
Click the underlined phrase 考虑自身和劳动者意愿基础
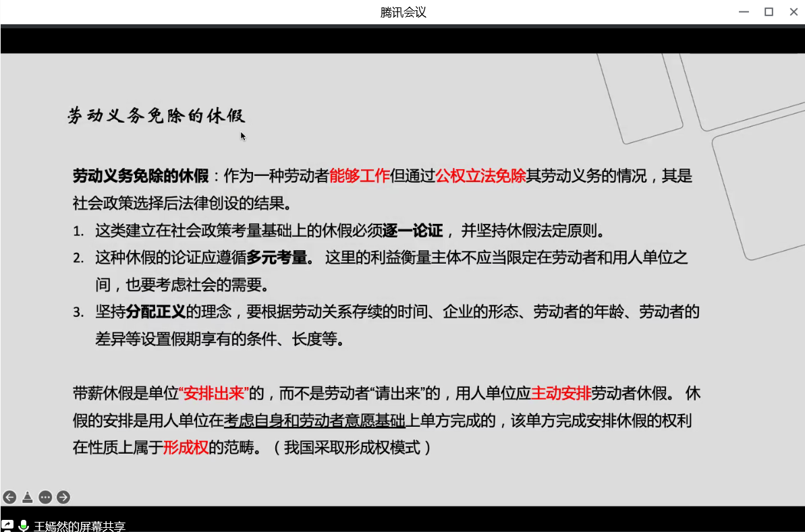[x=314, y=421]
